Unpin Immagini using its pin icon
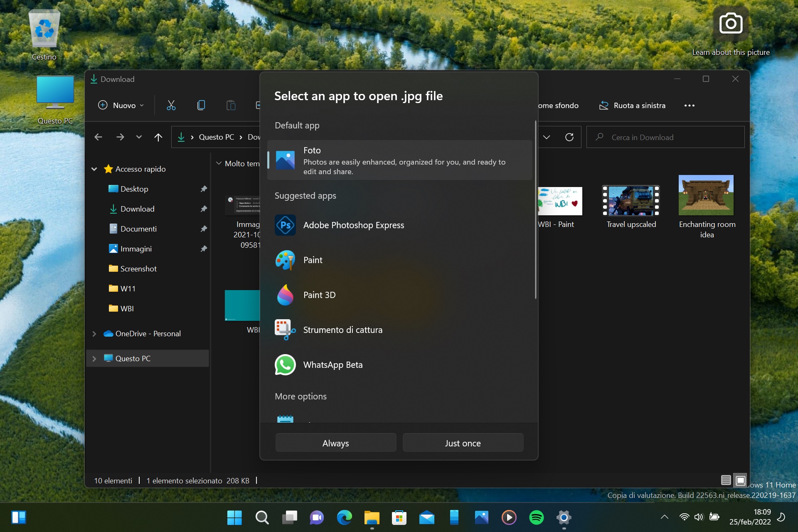The height and width of the screenshot is (532, 798). (x=204, y=249)
